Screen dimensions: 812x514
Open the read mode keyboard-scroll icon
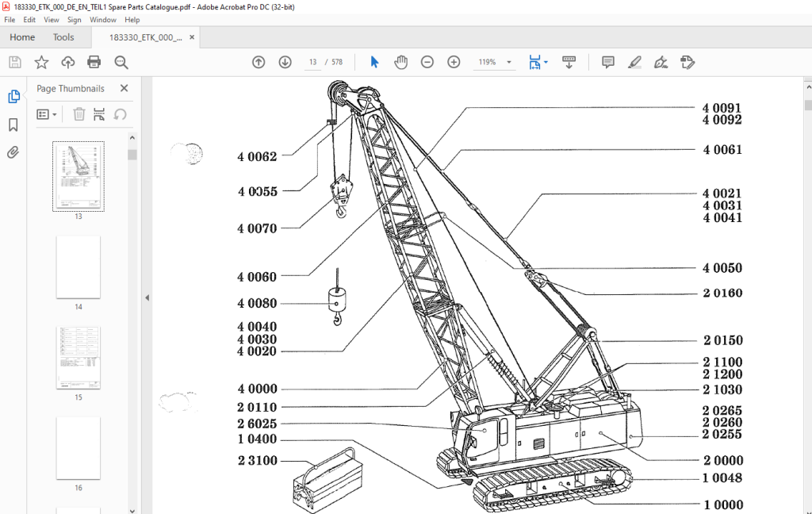pyautogui.click(x=569, y=62)
